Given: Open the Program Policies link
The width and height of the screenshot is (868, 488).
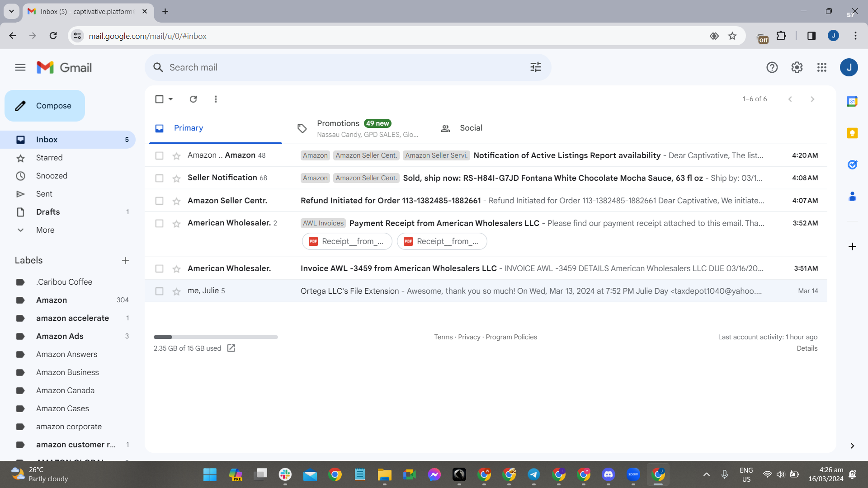Looking at the screenshot, I should [x=511, y=337].
